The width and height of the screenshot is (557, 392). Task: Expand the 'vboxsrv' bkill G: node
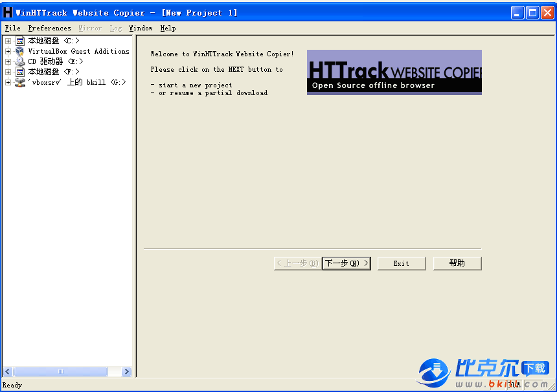tap(8, 82)
